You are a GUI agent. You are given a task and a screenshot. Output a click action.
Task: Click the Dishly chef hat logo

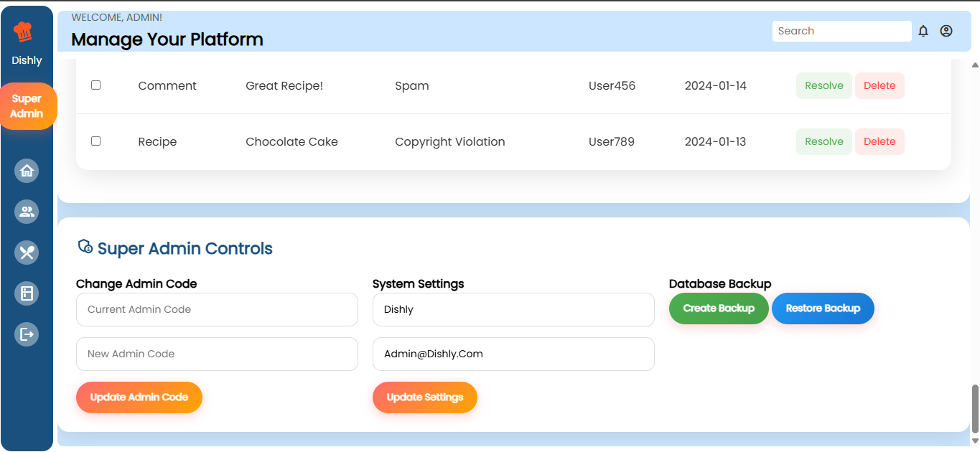click(27, 32)
